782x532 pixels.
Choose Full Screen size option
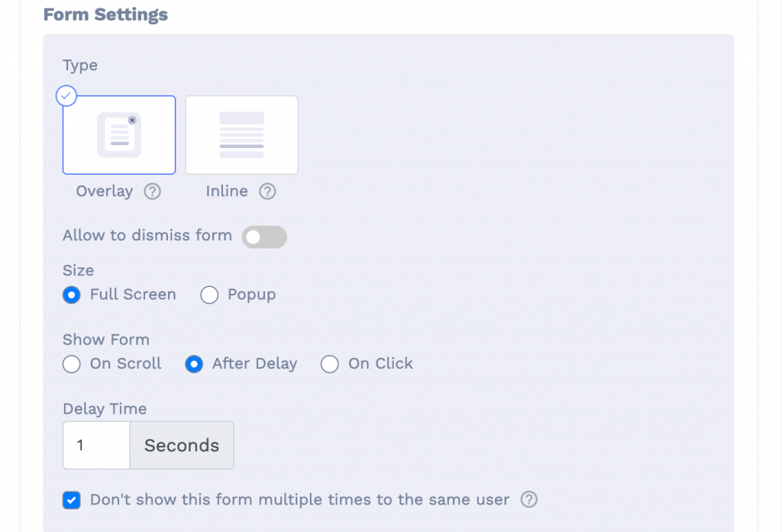click(71, 295)
